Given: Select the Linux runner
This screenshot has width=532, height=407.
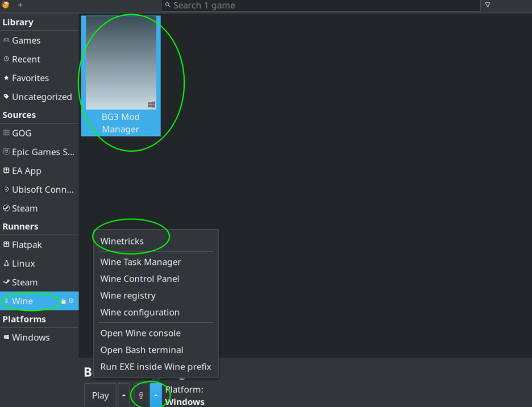Looking at the screenshot, I should coord(39,263).
